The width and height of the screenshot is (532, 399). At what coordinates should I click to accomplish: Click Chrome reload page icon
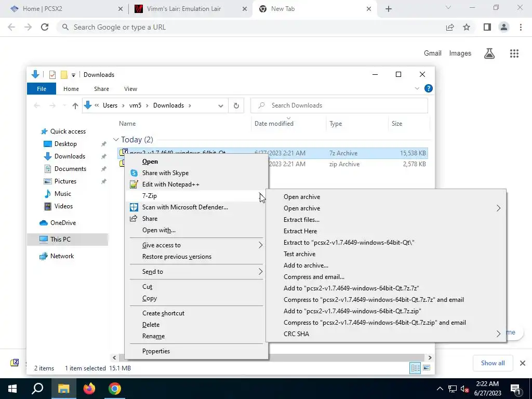[45, 27]
